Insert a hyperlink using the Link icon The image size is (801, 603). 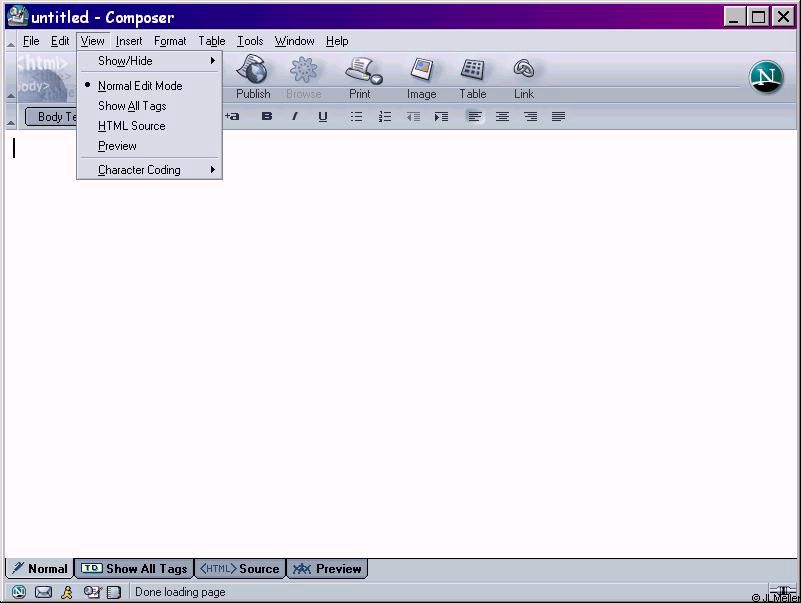tap(524, 78)
